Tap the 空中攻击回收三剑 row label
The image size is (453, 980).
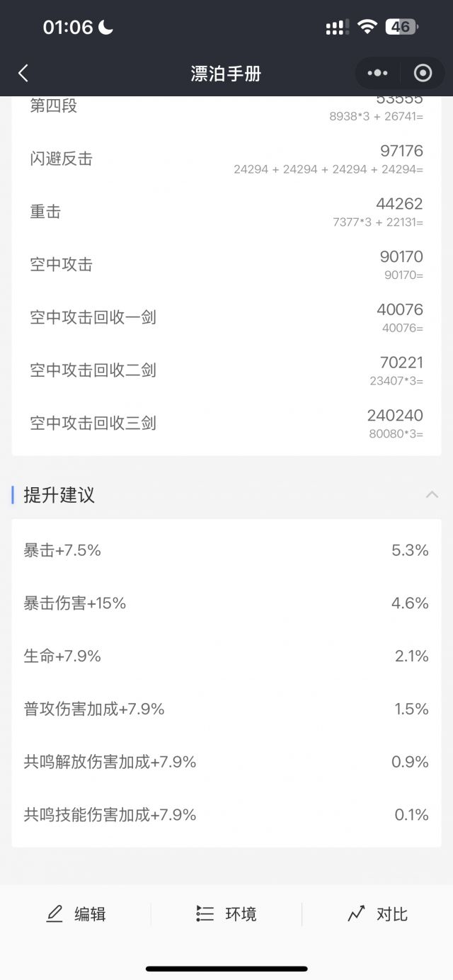click(93, 423)
